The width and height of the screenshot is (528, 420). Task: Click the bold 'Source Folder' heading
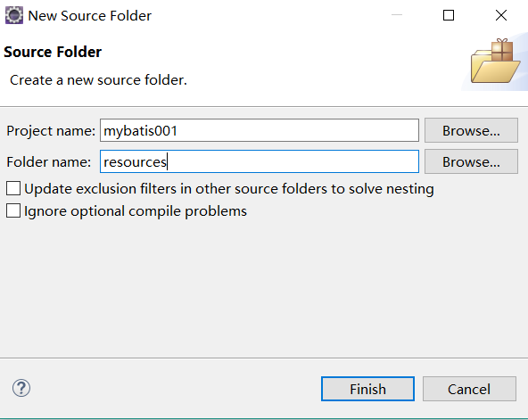(x=53, y=52)
